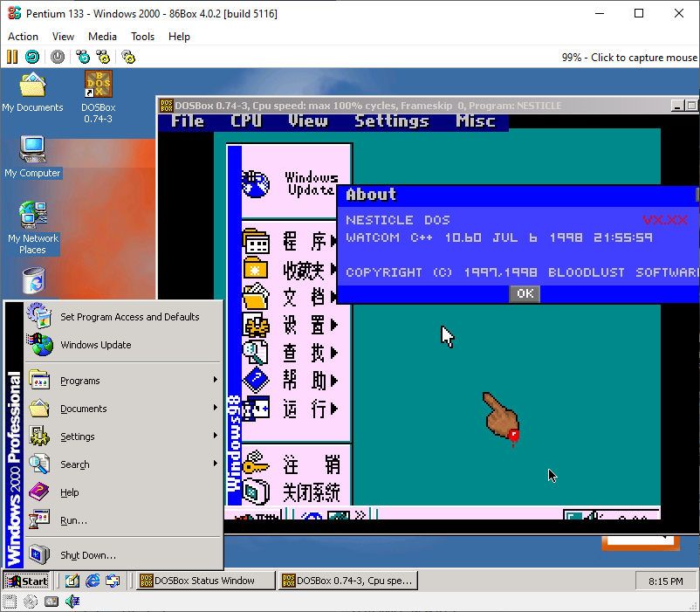700x612 pixels.
Task: Select the My Computer desktop icon
Action: tap(32, 156)
